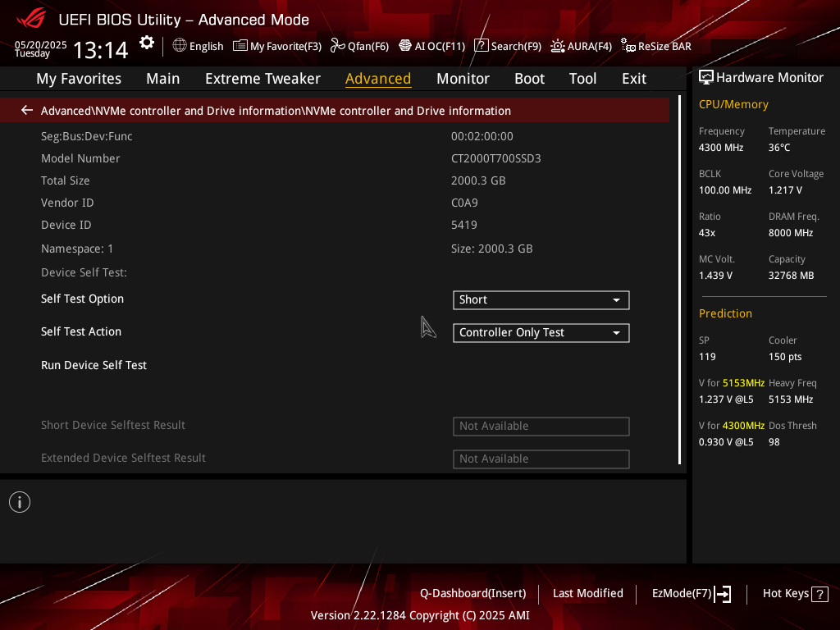Switch to the Main tab
The height and width of the screenshot is (630, 840).
pos(163,79)
